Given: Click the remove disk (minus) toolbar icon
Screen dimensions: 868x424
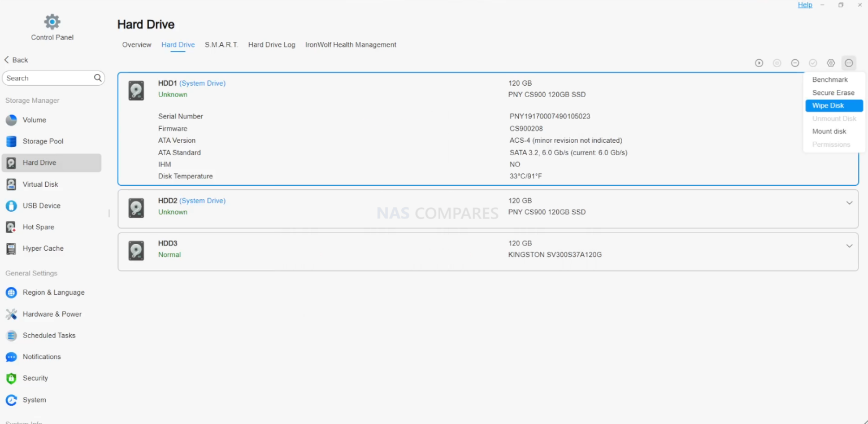Looking at the screenshot, I should tap(795, 63).
